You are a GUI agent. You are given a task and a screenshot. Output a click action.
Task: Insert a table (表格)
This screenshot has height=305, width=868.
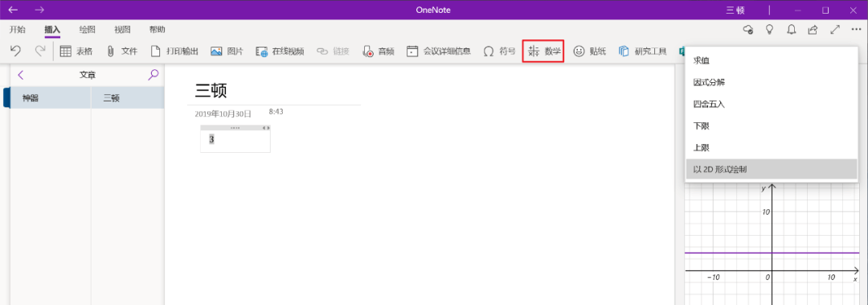(76, 52)
